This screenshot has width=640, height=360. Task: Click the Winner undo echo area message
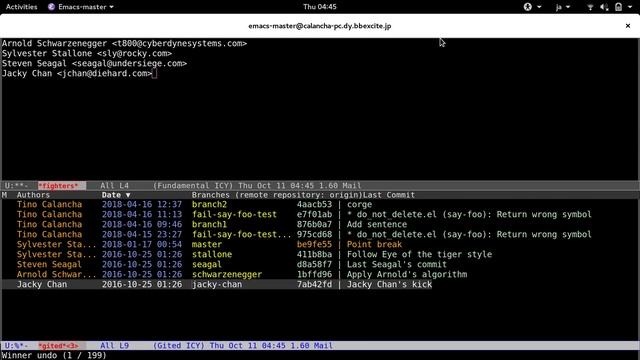[x=54, y=355]
